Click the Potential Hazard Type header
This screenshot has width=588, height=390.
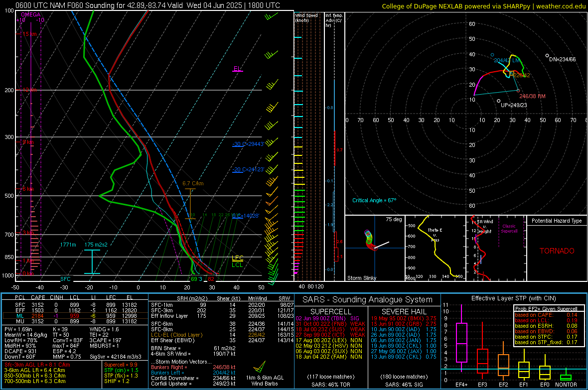pos(557,221)
